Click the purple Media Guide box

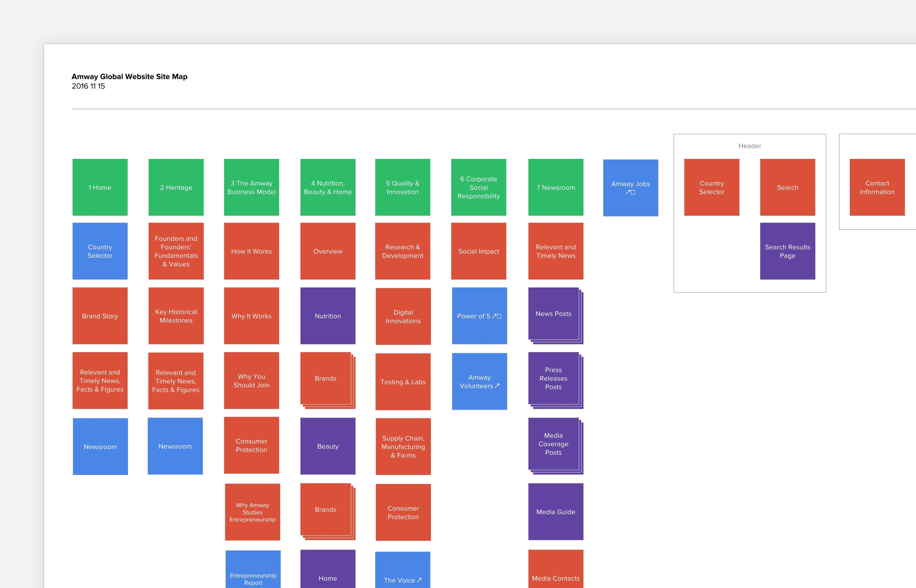[x=556, y=511]
